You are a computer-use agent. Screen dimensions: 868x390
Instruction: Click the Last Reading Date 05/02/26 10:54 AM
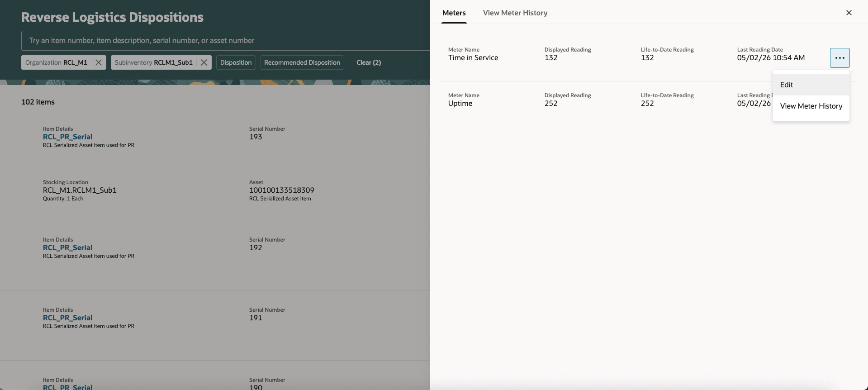[771, 57]
